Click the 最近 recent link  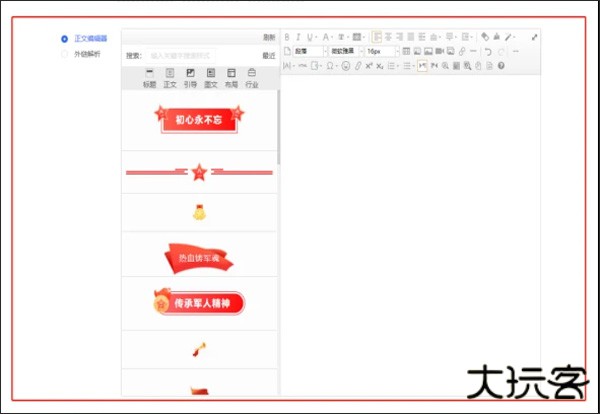268,56
